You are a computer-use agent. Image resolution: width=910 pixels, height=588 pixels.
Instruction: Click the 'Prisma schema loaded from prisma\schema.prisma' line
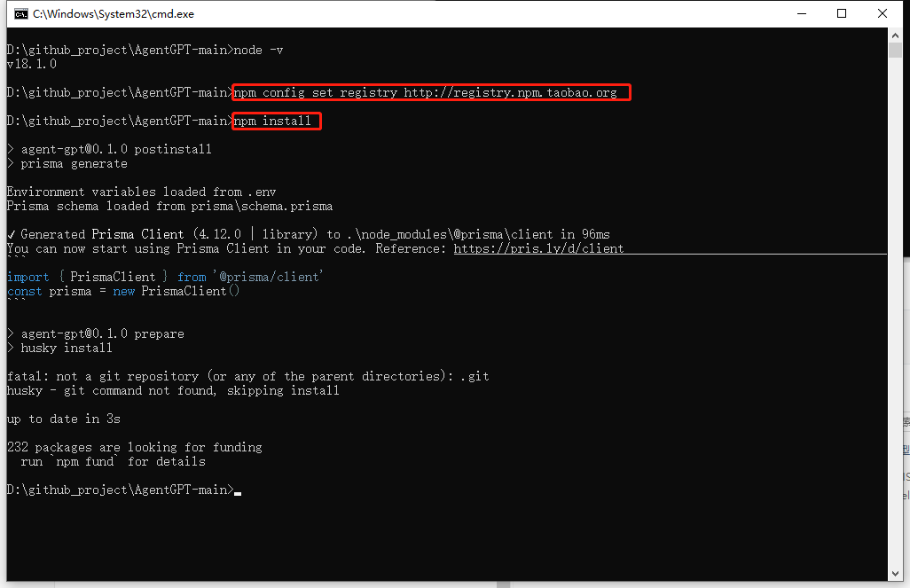click(x=170, y=206)
